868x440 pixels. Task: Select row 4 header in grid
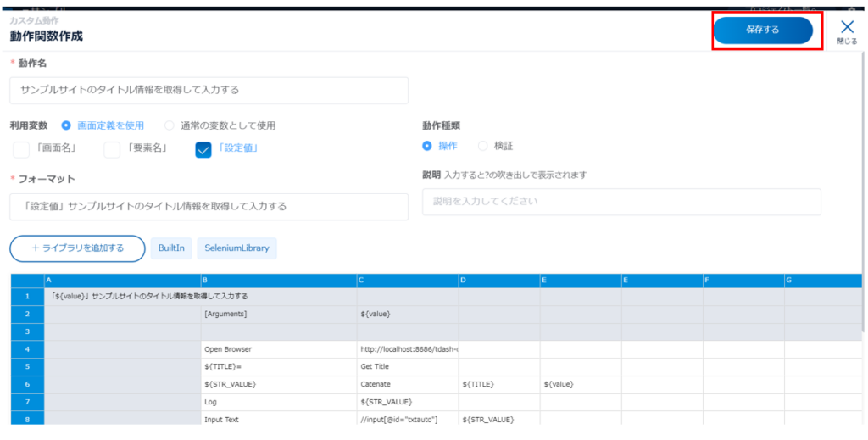click(27, 348)
